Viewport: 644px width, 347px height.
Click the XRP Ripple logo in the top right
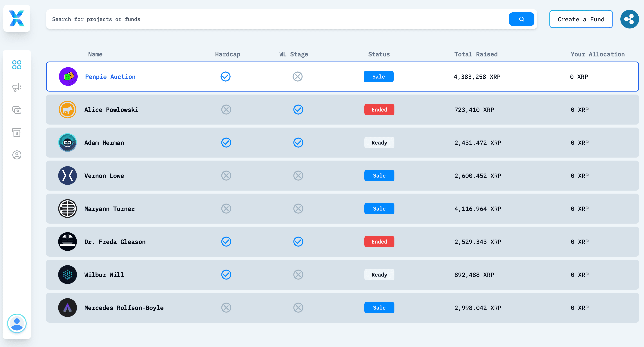pos(630,19)
